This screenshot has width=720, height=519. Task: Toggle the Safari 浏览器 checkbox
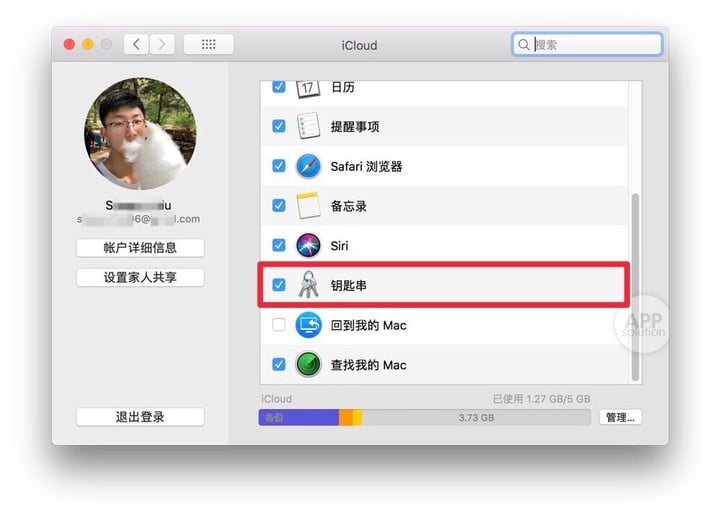click(x=279, y=166)
